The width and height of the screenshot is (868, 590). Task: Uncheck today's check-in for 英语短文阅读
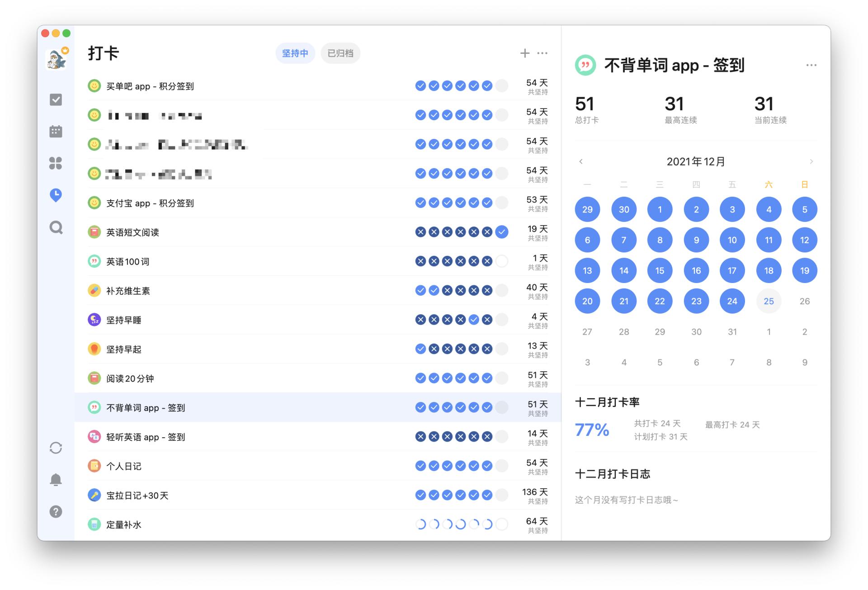tap(501, 232)
